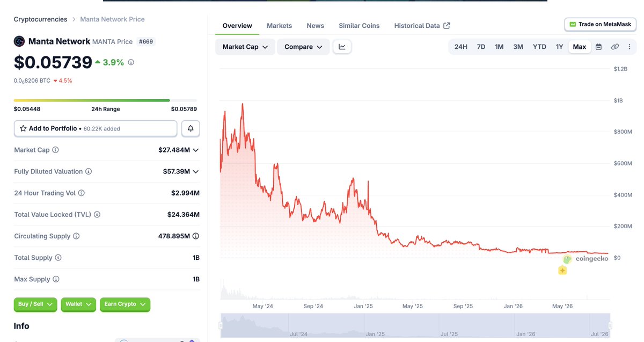
Task: Open the calendar date range picker icon
Action: click(599, 47)
